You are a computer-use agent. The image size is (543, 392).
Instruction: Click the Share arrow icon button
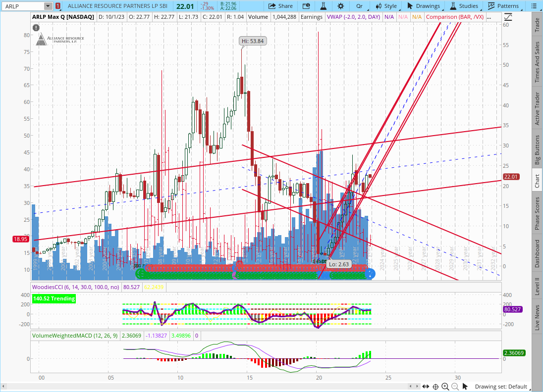(280, 6)
